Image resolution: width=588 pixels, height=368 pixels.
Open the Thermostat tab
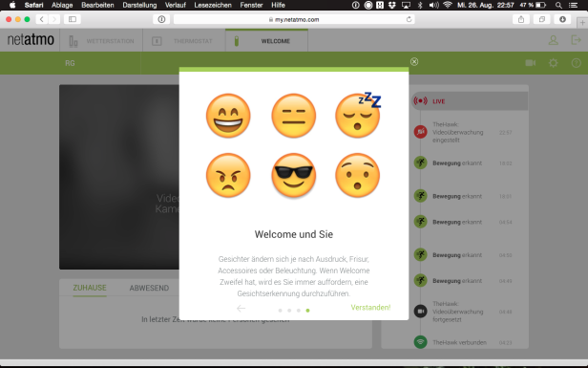coord(183,40)
